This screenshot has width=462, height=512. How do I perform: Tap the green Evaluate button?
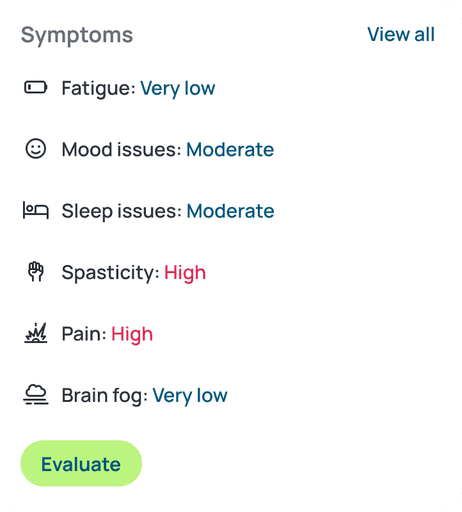81,463
